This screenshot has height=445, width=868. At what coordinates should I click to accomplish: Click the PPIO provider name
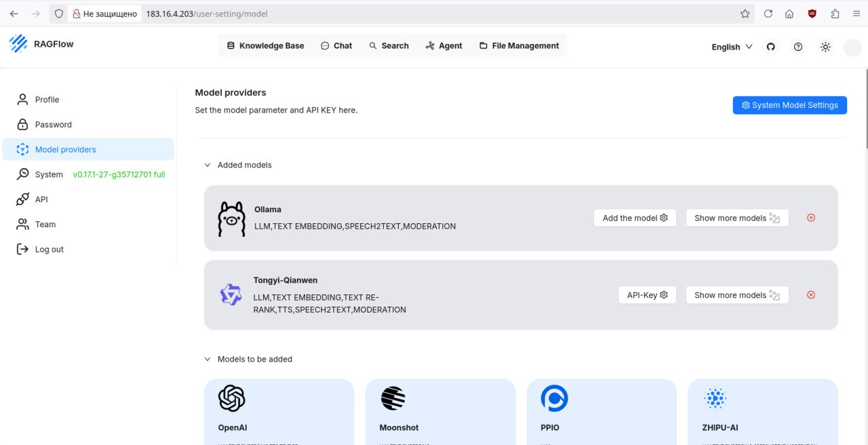550,428
